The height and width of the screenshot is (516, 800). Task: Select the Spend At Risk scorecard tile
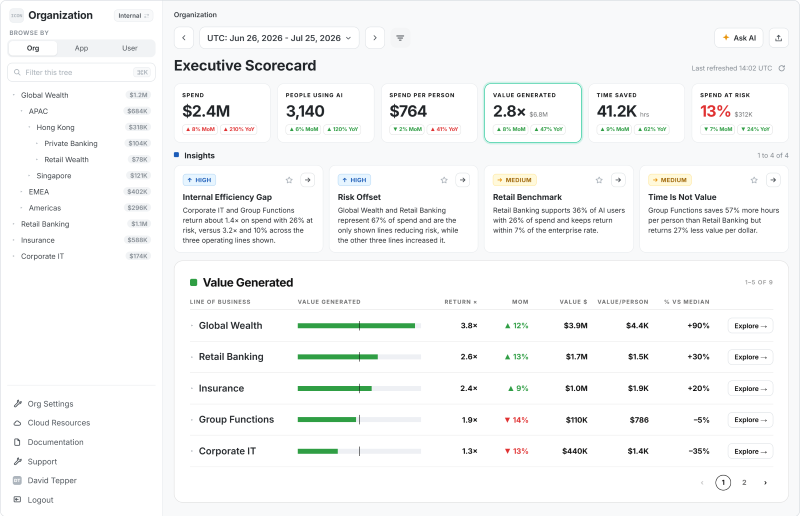(x=740, y=113)
